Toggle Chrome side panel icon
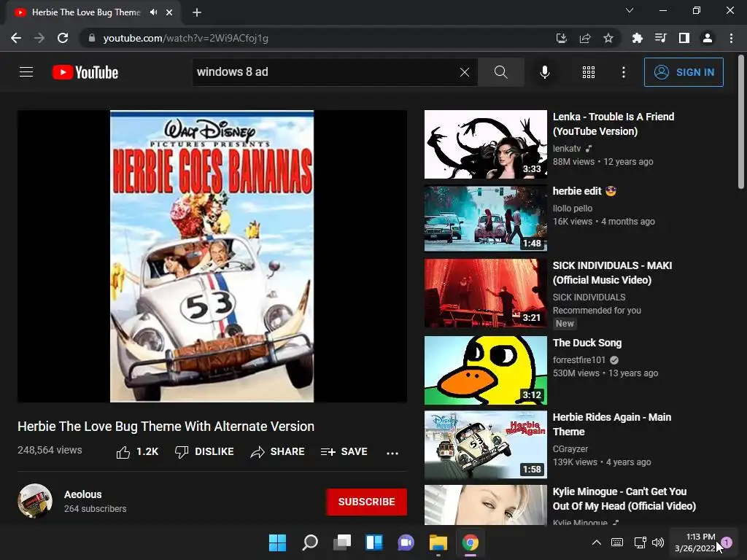The height and width of the screenshot is (560, 747). 684,38
